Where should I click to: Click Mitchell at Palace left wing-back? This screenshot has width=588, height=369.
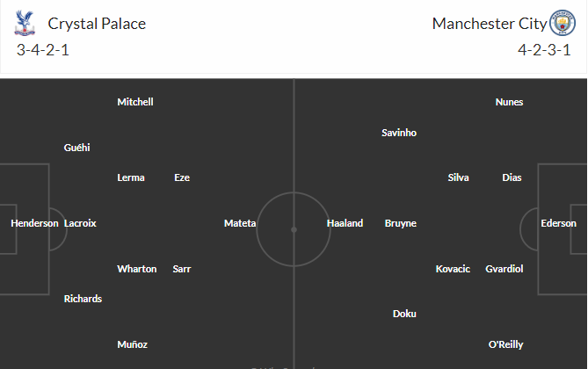coord(135,102)
